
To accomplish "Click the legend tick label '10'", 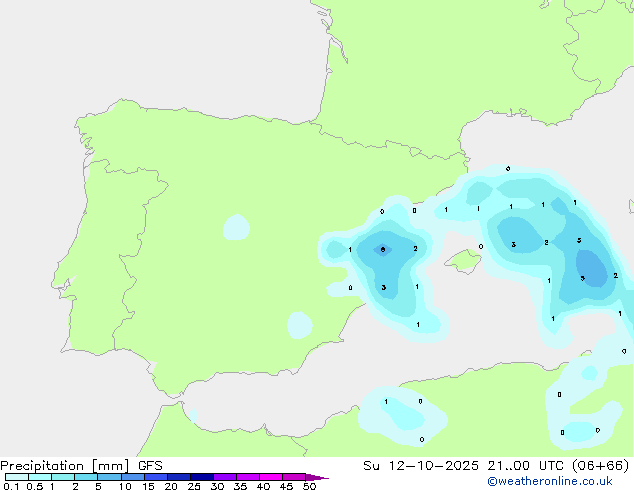I will [125, 486].
